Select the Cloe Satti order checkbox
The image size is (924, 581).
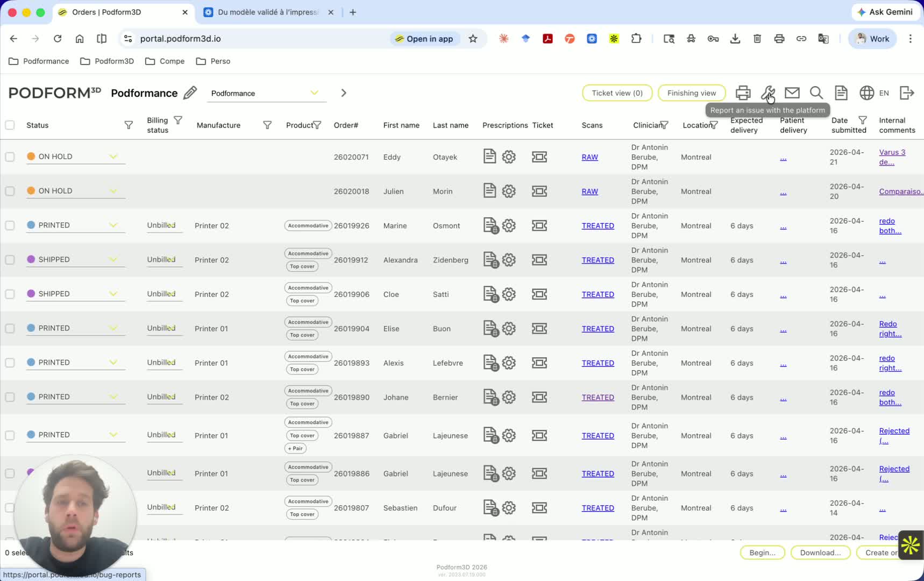click(x=10, y=294)
